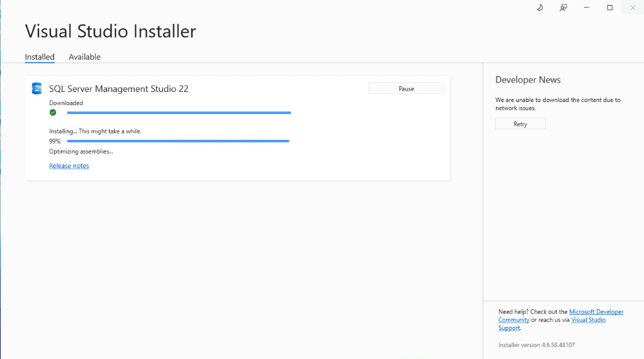644x359 pixels.
Task: Click the 'Installing... This might take a while.' text
Action: pyautogui.click(x=95, y=131)
